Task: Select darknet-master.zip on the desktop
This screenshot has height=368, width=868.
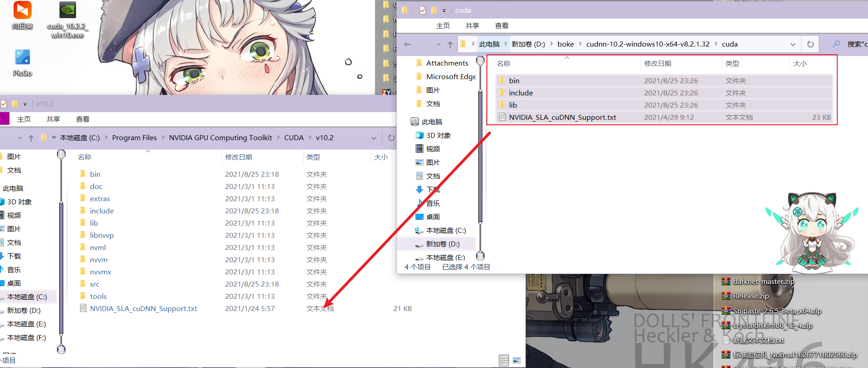Action: [x=758, y=281]
